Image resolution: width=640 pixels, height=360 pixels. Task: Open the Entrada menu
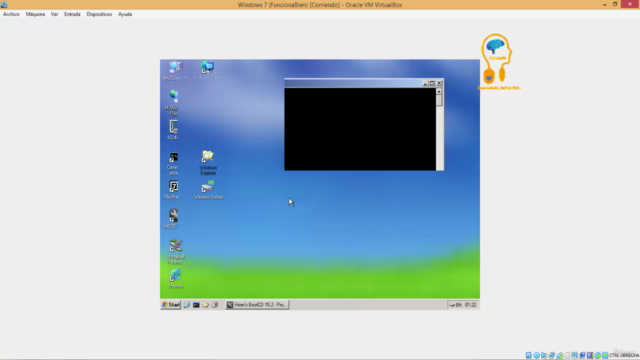click(72, 14)
